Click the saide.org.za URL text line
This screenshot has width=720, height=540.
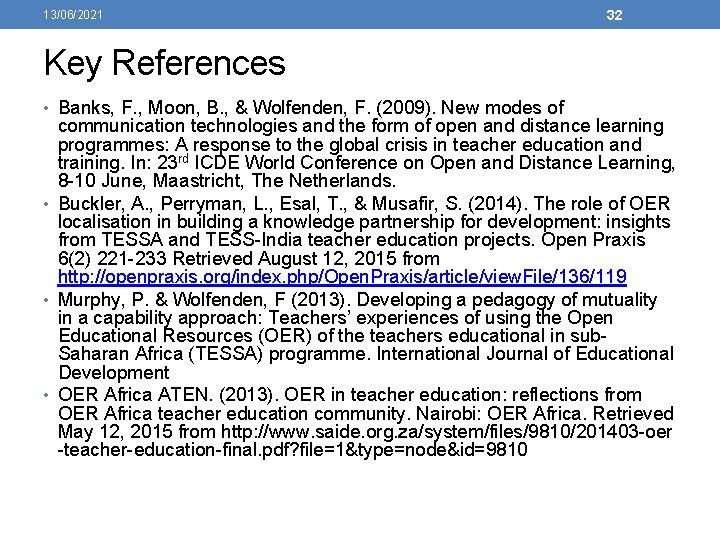pos(365,432)
